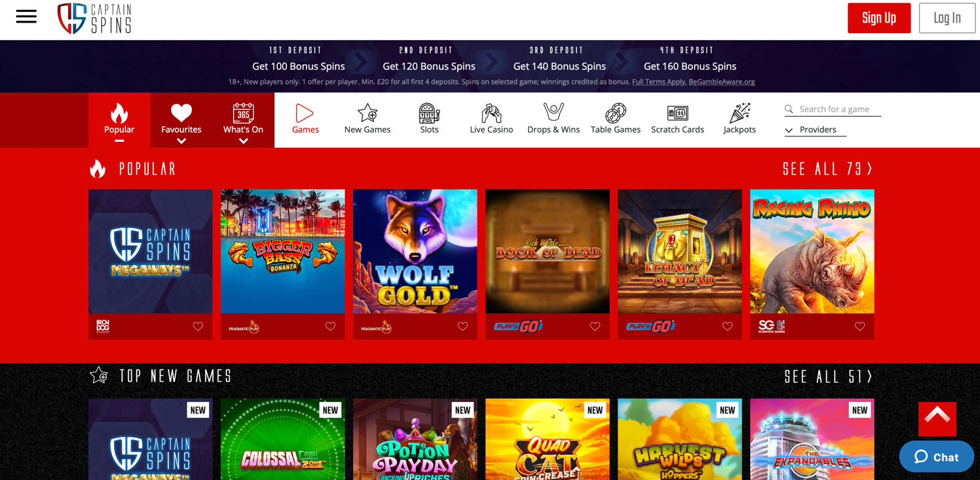Click the back-to-top red arrow button
The image size is (980, 480).
tap(937, 419)
